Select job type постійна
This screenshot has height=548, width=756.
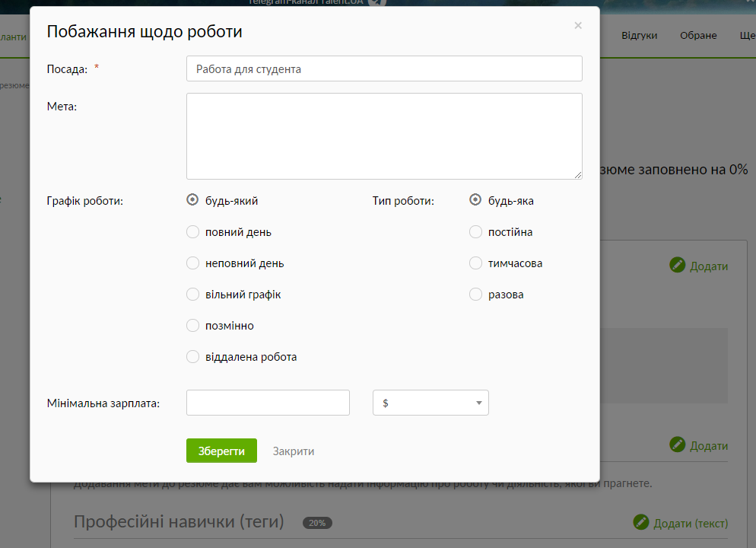pyautogui.click(x=475, y=232)
